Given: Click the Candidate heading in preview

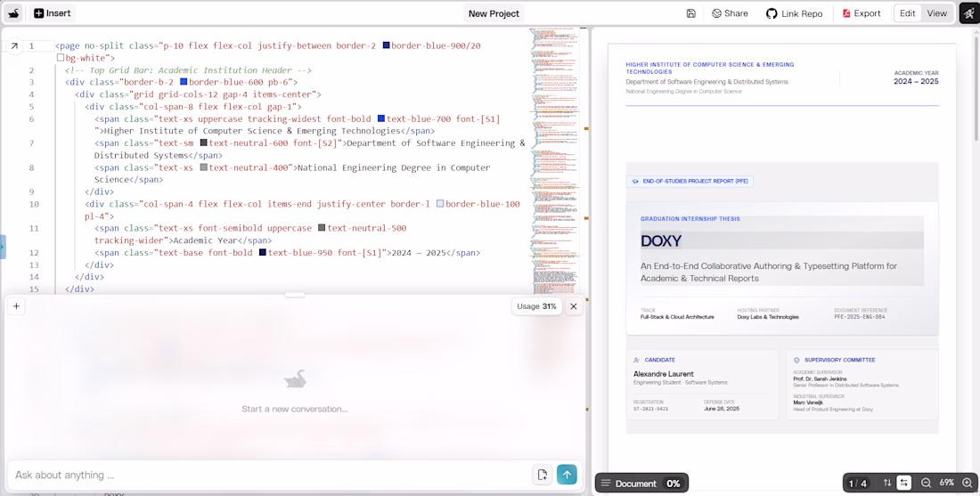Looking at the screenshot, I should coord(659,360).
